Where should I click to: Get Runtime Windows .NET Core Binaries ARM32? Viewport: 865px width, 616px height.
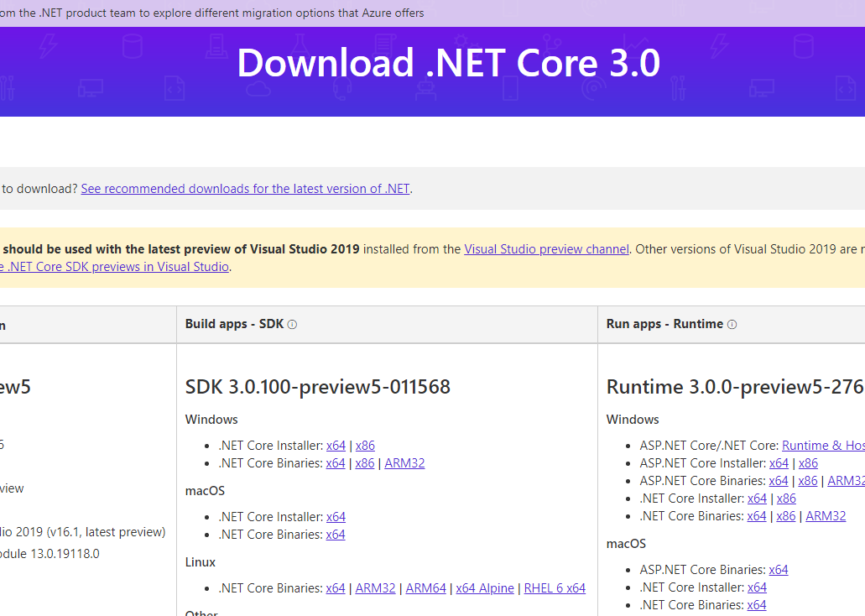pos(826,516)
